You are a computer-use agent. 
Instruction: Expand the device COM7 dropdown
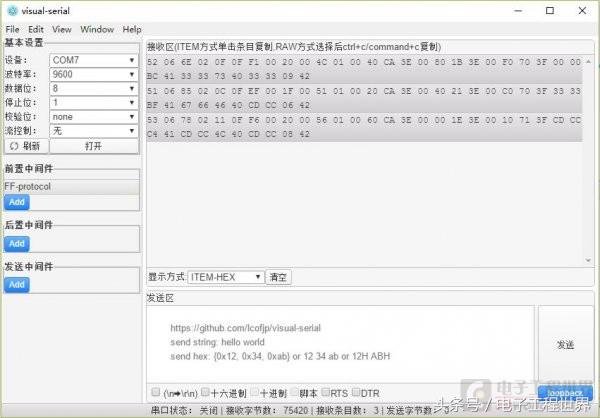pos(93,60)
